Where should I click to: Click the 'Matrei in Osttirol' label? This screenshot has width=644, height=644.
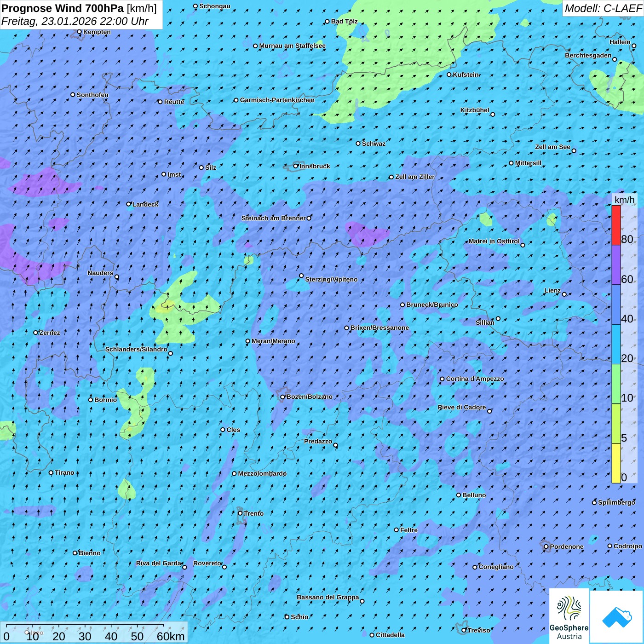(494, 241)
